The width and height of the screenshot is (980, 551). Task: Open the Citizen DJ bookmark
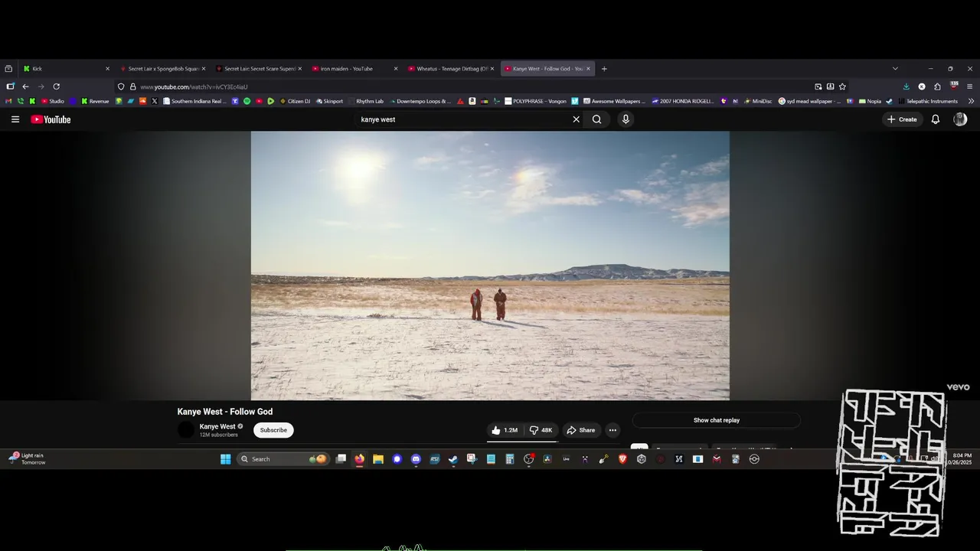click(x=295, y=101)
